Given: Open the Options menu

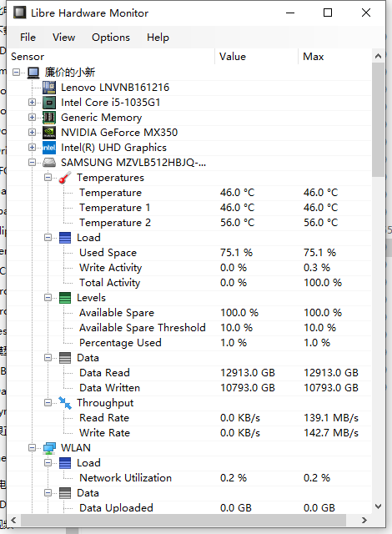Looking at the screenshot, I should 111,37.
